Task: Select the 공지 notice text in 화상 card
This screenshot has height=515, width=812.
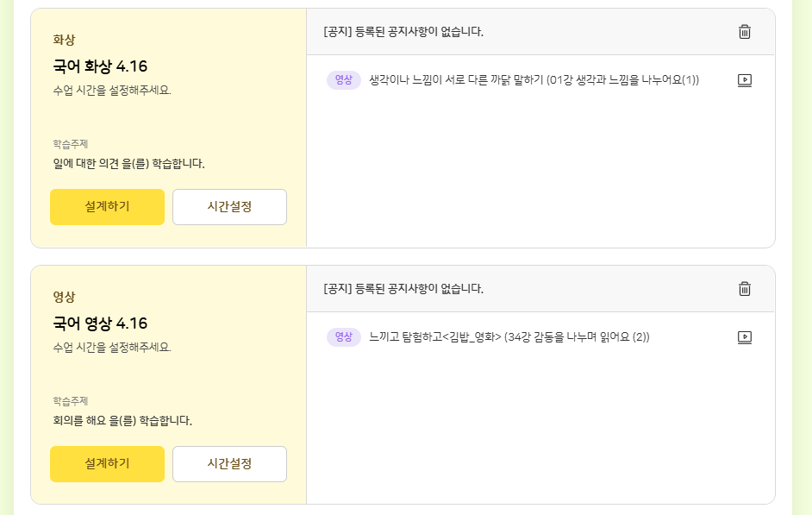Action: point(403,32)
